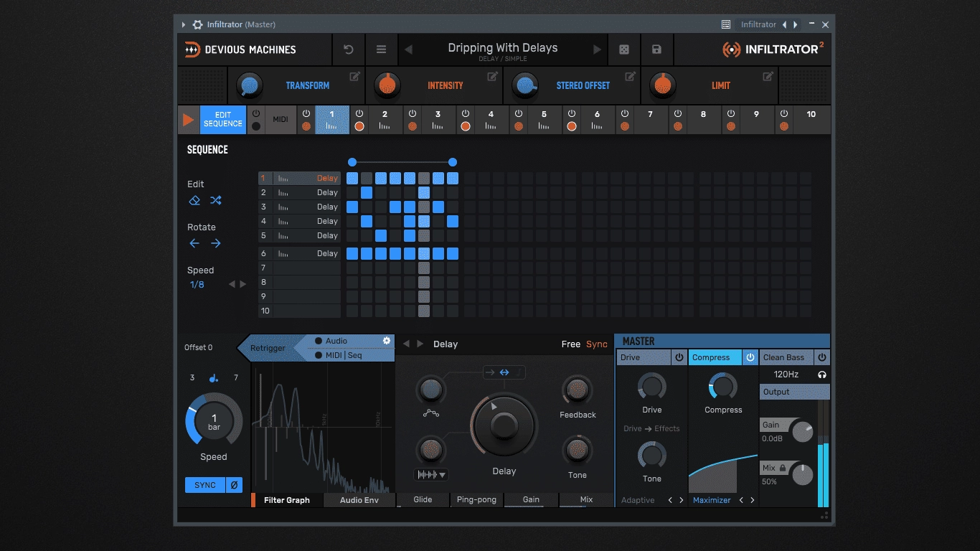This screenshot has width=980, height=551.
Task: Click the phase invert Ø button
Action: 234,485
